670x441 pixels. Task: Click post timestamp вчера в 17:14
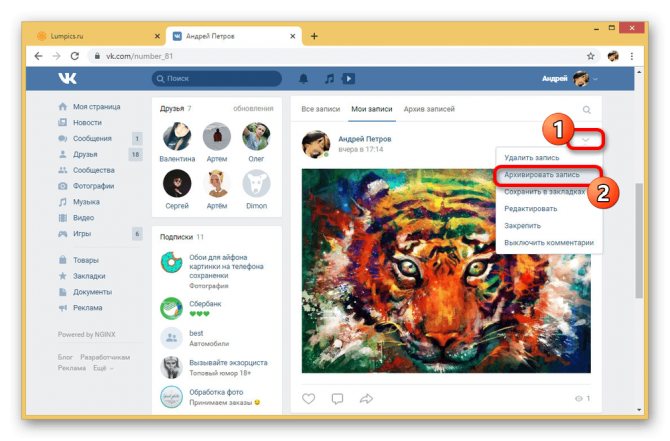coord(361,149)
